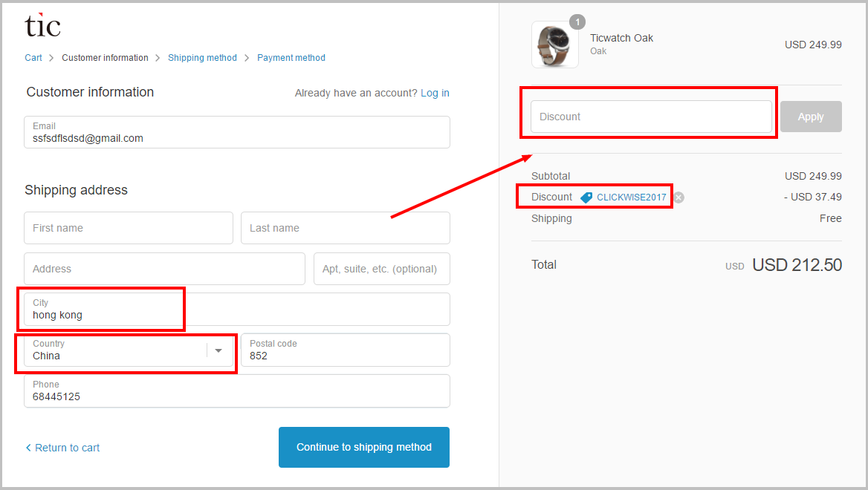Click the Free shipping value
This screenshot has width=868, height=490.
830,218
